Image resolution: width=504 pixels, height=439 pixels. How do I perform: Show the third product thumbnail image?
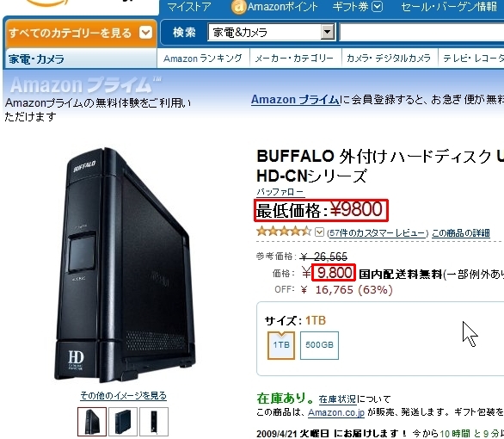pyautogui.click(x=154, y=421)
